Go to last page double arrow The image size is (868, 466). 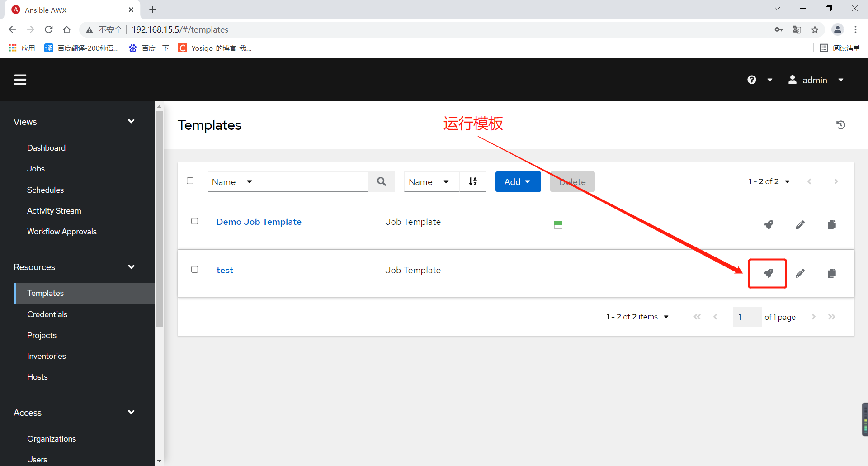(x=832, y=317)
